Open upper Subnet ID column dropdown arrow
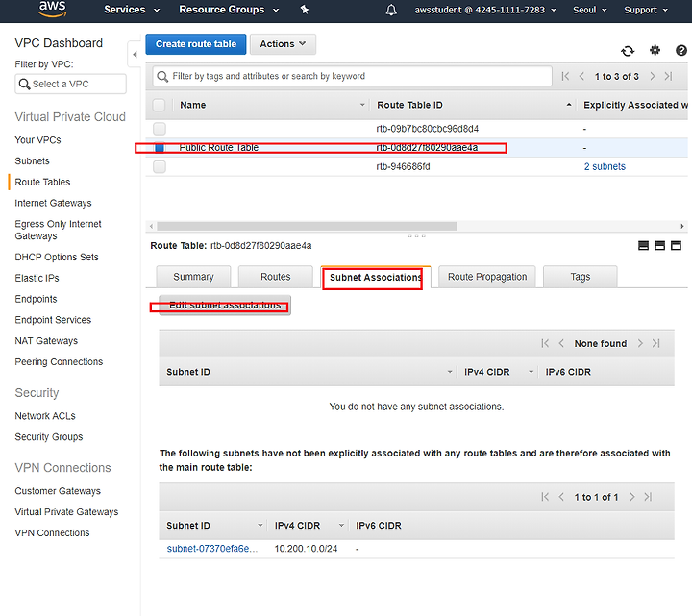Screen dimensions: 692x616 [450, 372]
